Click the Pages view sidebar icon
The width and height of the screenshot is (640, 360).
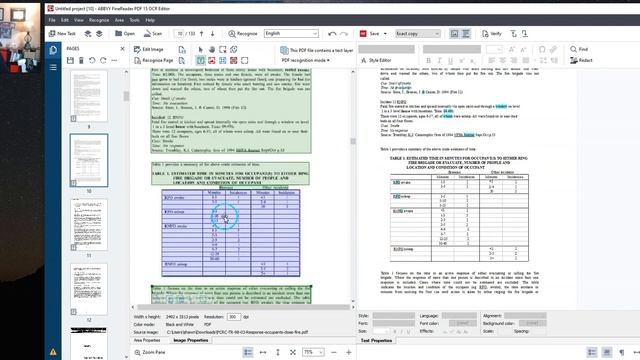point(53,50)
